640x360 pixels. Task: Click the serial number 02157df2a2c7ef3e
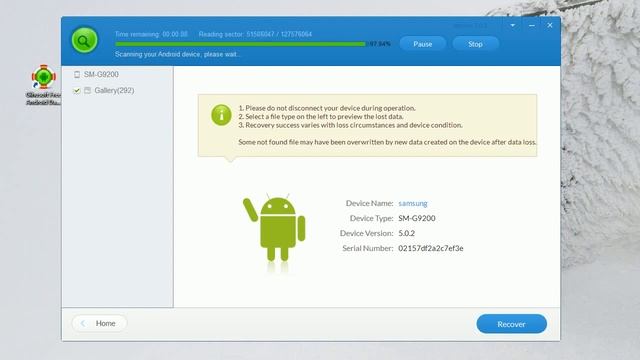pyautogui.click(x=431, y=248)
